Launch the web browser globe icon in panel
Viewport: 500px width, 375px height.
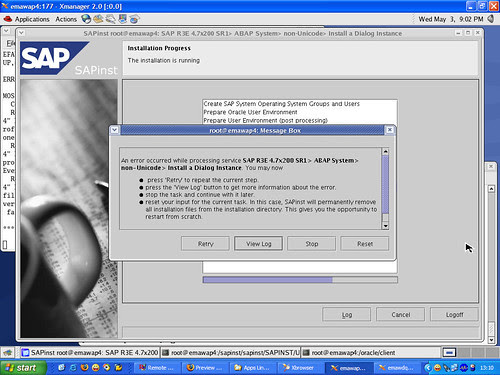click(x=86, y=19)
